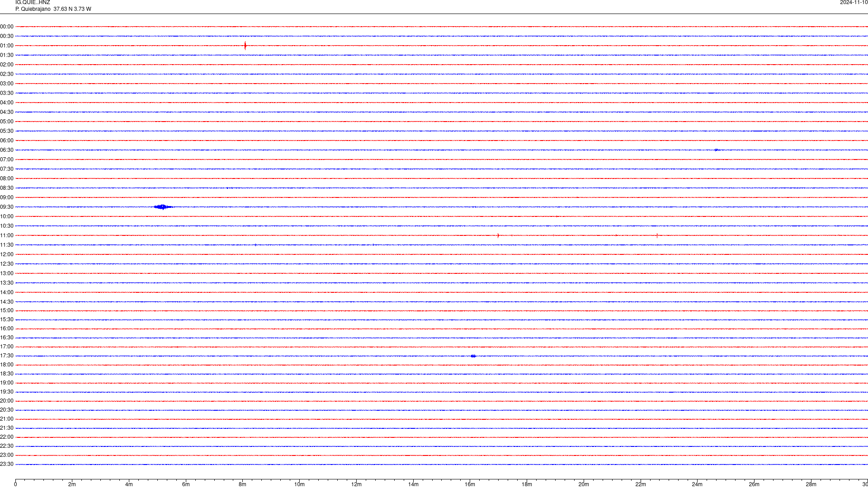Click the 14m tick label on the axis
Viewport: 868px width, 488px height.
pos(413,484)
